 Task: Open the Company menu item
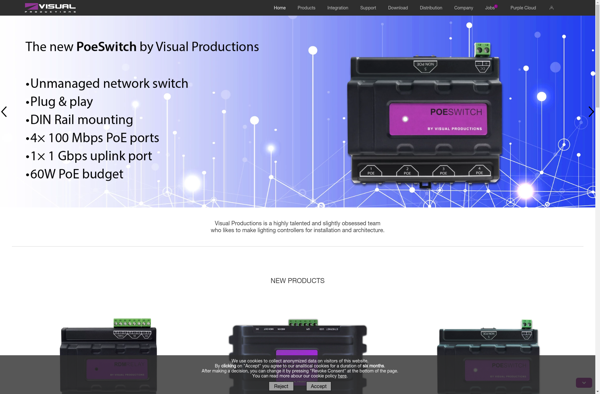463,8
